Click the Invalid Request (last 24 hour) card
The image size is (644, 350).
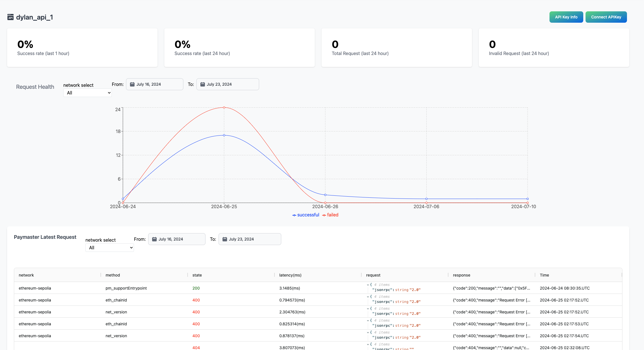554,48
